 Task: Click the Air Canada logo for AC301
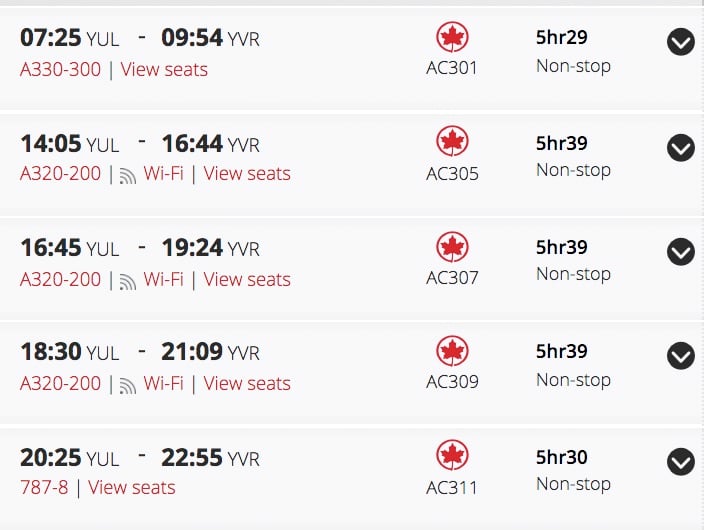click(452, 37)
